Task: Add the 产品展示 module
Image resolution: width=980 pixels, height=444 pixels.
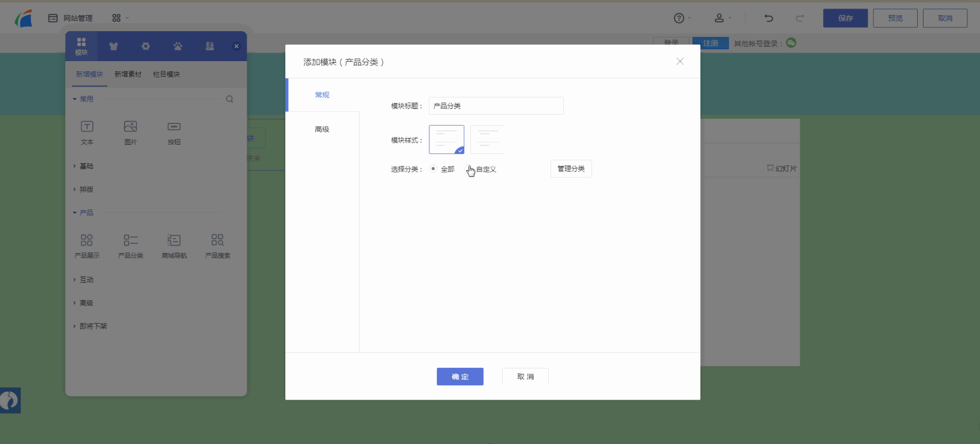Action: click(x=87, y=246)
